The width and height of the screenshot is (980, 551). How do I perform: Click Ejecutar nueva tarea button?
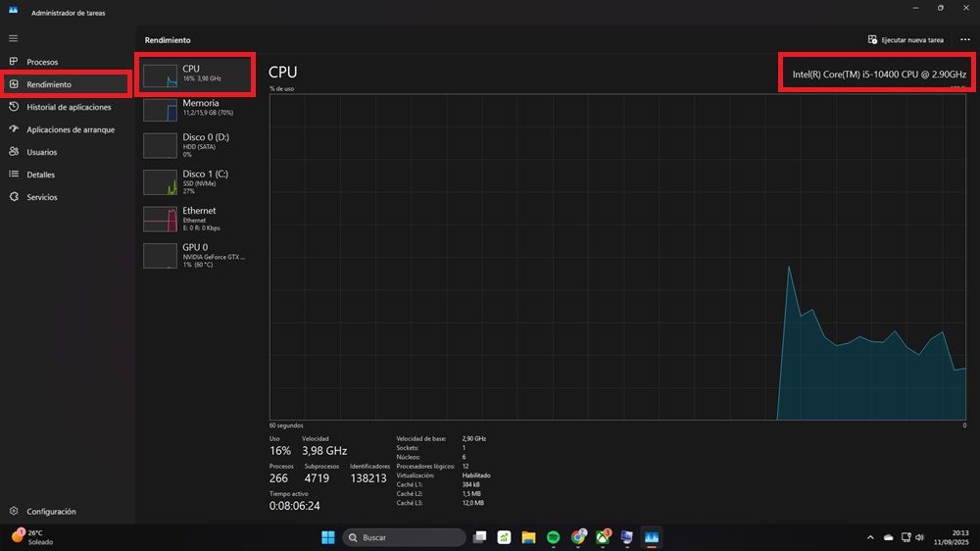click(906, 40)
